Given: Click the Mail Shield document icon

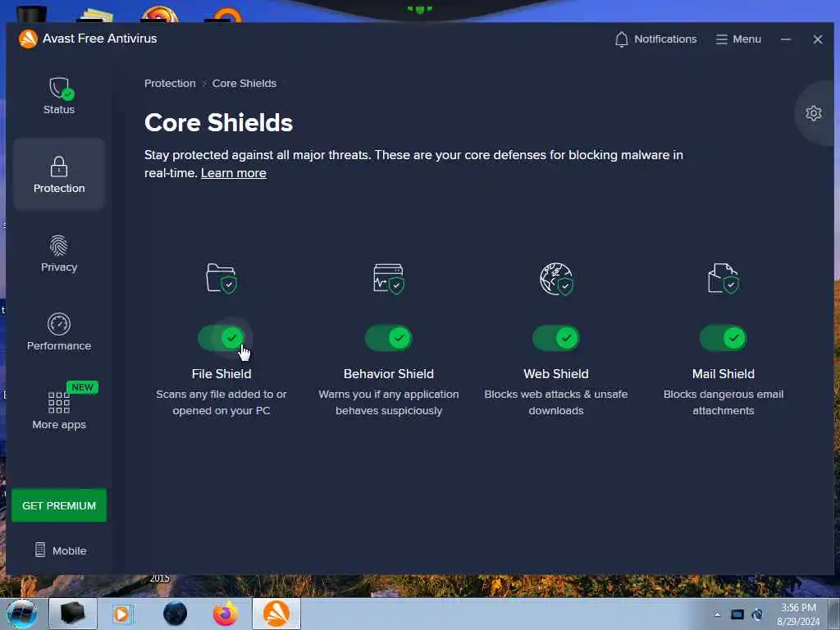Looking at the screenshot, I should pos(724,278).
